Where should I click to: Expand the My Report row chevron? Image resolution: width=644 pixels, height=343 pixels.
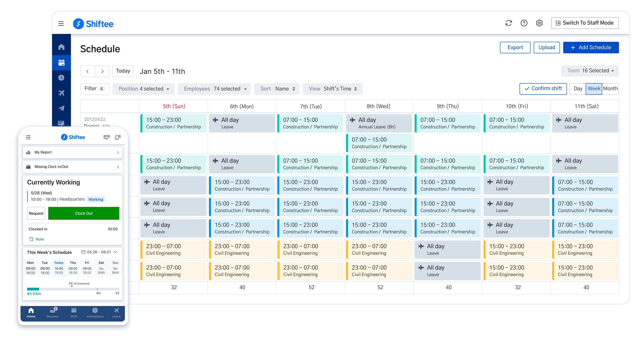point(118,152)
